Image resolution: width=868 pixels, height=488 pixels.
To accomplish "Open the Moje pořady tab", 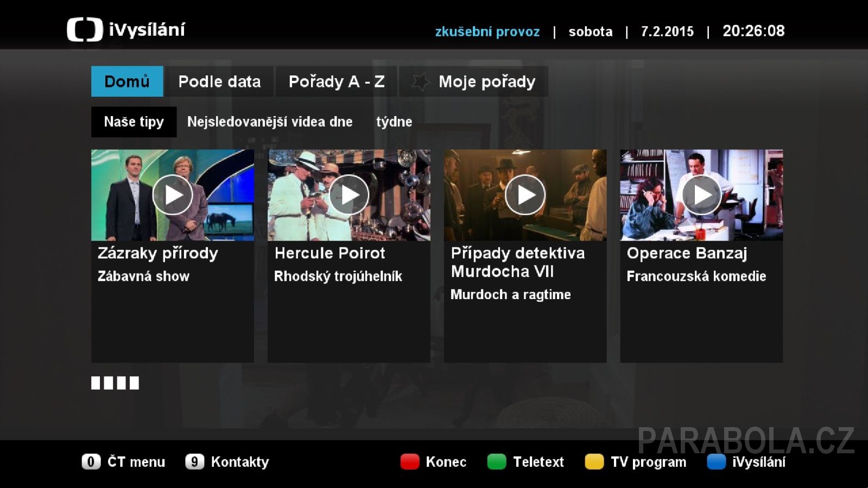I will click(474, 81).
